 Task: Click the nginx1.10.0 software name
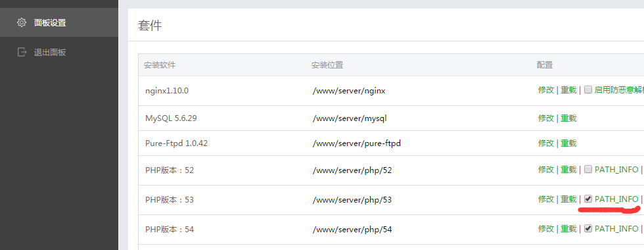[167, 91]
